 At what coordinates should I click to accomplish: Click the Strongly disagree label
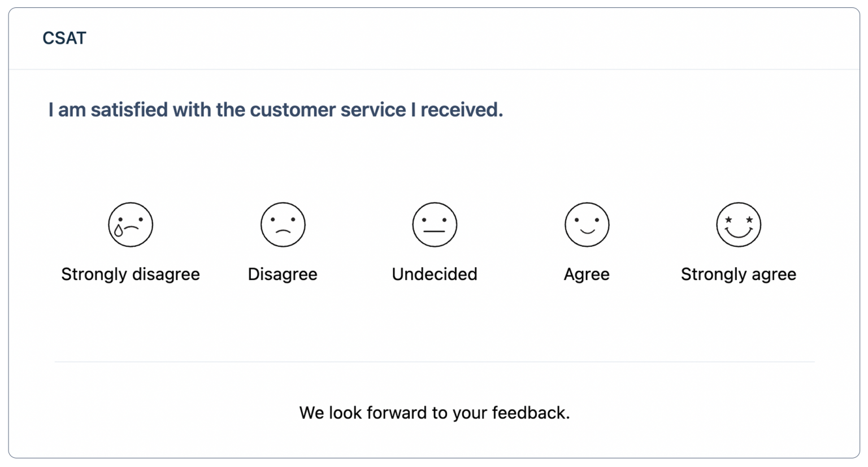pyautogui.click(x=131, y=274)
